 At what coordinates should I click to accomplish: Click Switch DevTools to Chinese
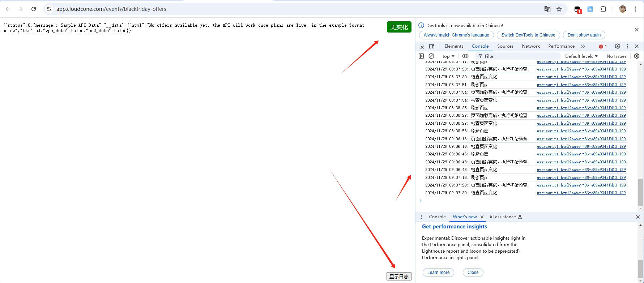tap(528, 35)
